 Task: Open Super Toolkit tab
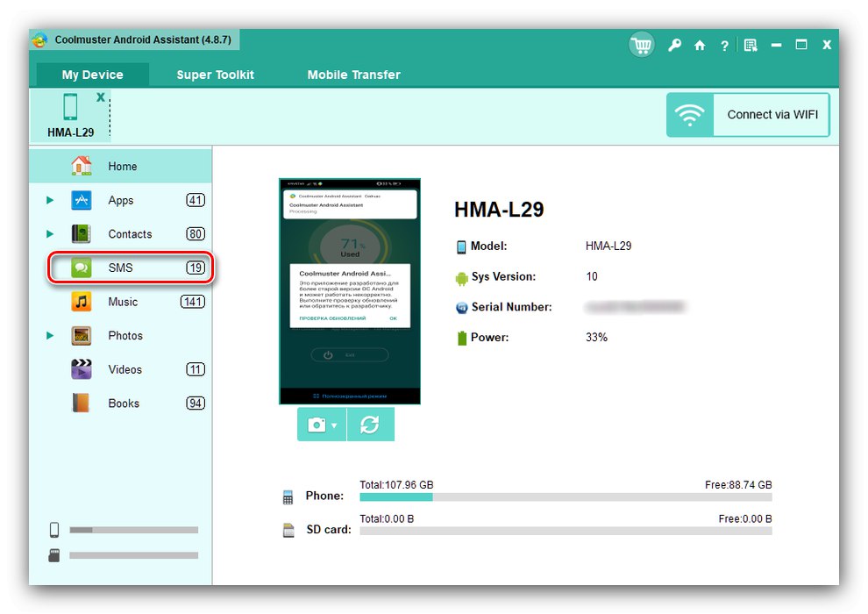[215, 75]
